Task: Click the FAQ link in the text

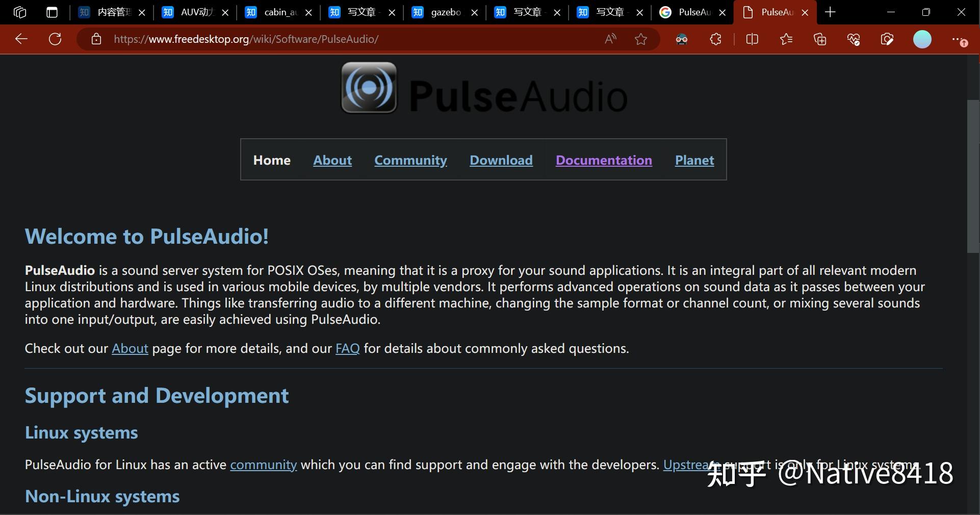Action: 347,349
